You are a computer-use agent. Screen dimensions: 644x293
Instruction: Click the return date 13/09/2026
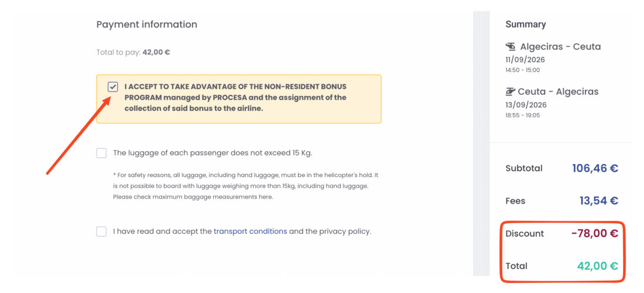pos(526,105)
